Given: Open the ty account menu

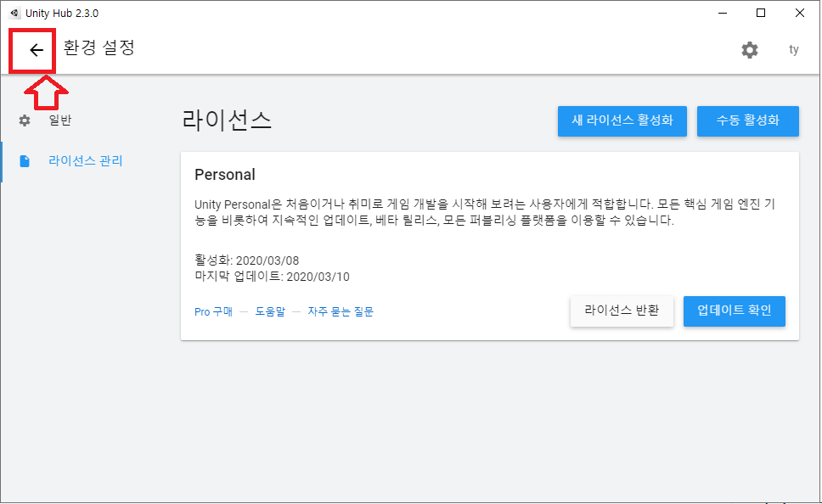Looking at the screenshot, I should coord(794,50).
